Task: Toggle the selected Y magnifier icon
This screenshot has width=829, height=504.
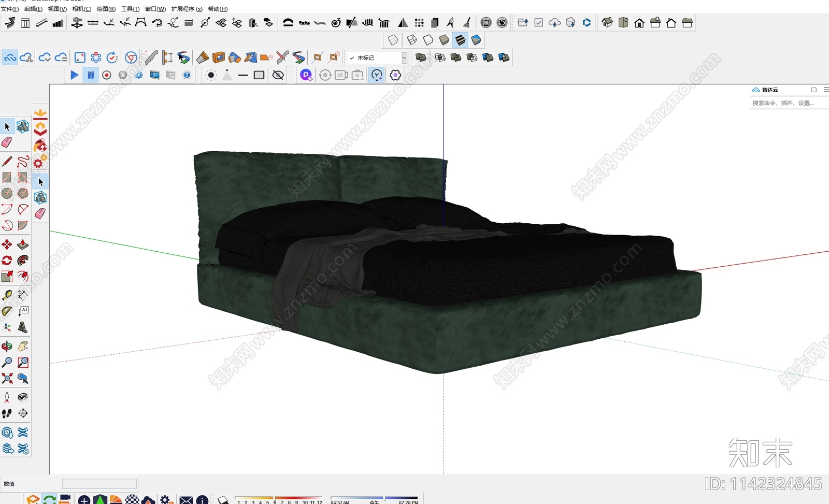Action: [x=377, y=75]
